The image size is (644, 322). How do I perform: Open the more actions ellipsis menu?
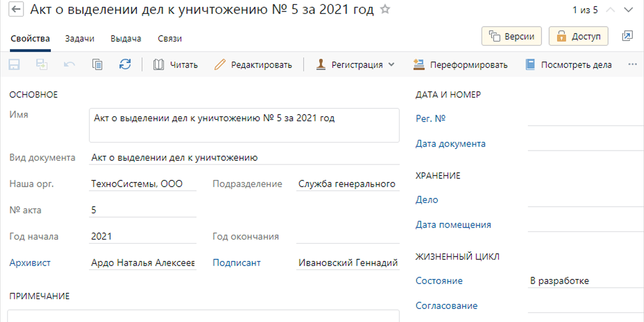point(632,65)
